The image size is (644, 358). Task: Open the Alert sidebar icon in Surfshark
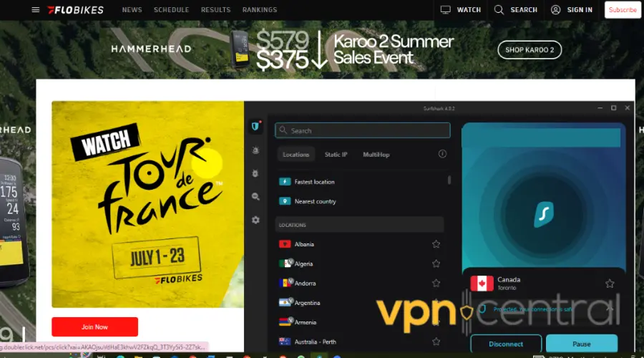coord(255,150)
